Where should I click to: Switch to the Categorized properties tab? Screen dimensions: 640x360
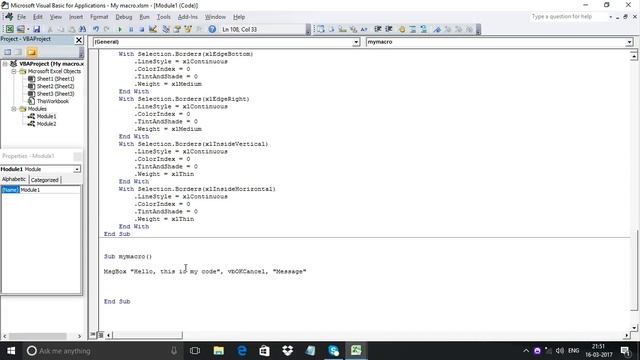44,180
